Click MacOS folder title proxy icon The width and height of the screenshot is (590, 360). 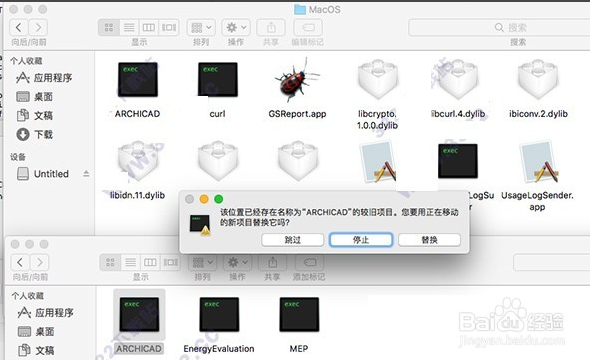tap(300, 9)
